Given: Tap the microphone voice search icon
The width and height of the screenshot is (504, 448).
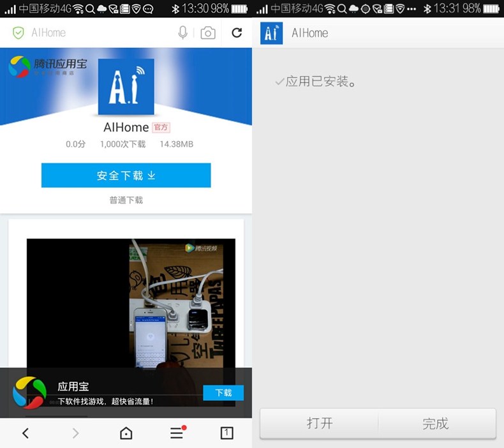Looking at the screenshot, I should [183, 33].
